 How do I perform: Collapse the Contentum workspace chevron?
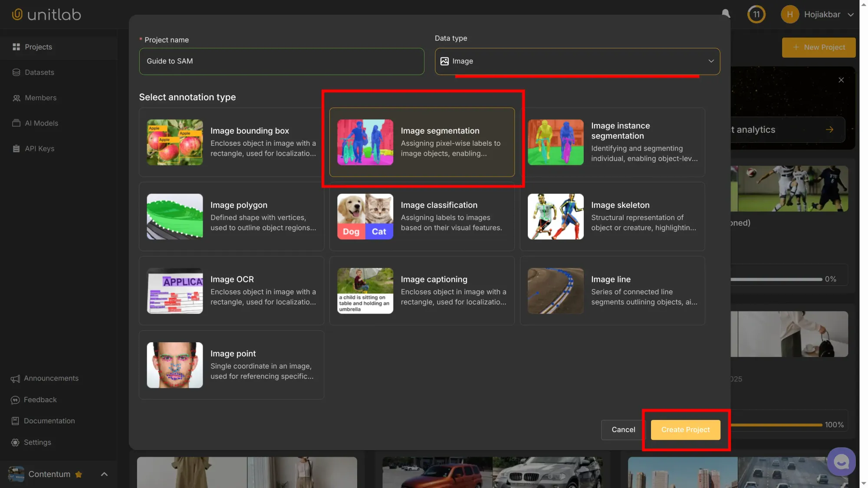tap(104, 474)
